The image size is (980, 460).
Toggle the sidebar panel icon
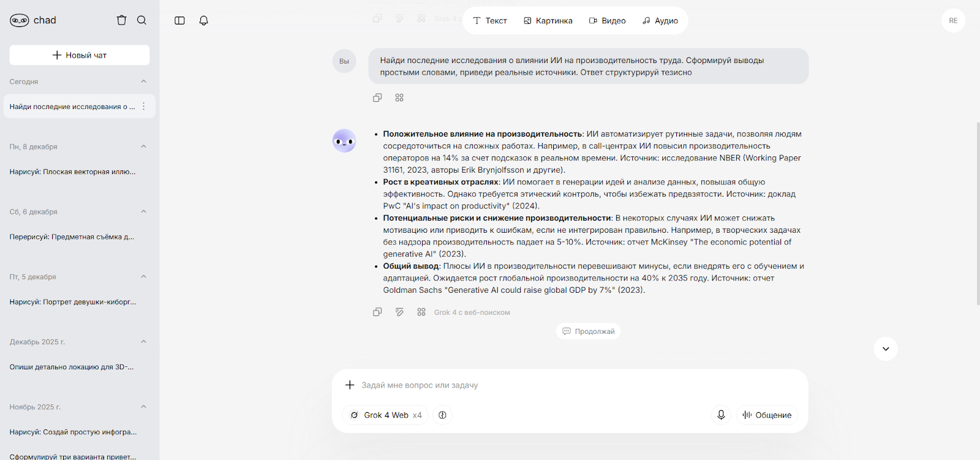pos(179,20)
